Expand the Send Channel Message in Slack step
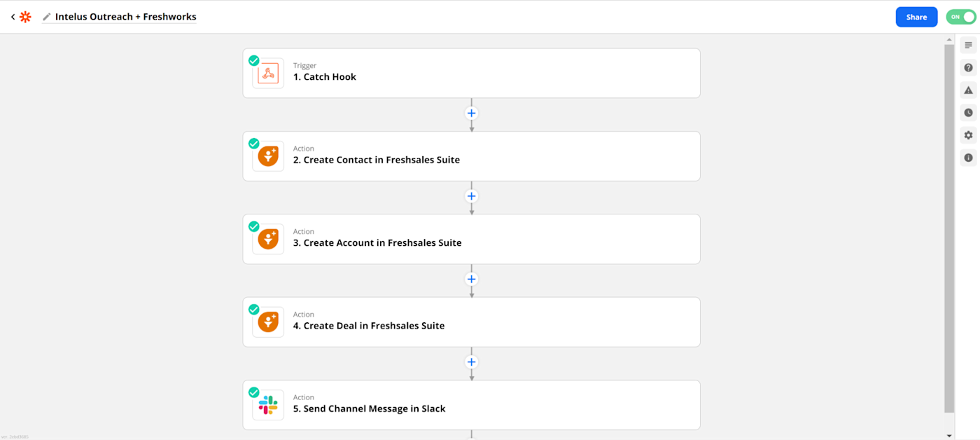Viewport: 980px width, 440px height. pos(471,405)
